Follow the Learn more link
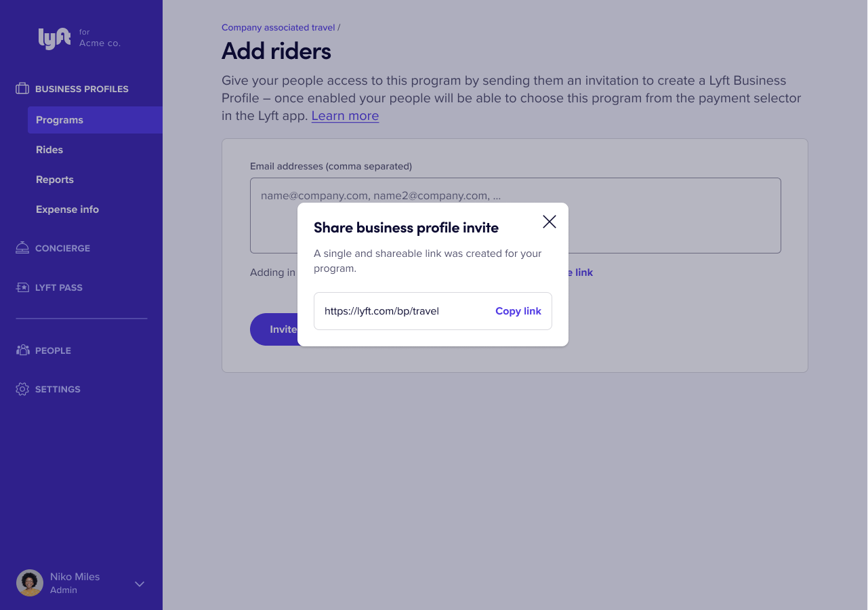The image size is (868, 610). click(345, 116)
